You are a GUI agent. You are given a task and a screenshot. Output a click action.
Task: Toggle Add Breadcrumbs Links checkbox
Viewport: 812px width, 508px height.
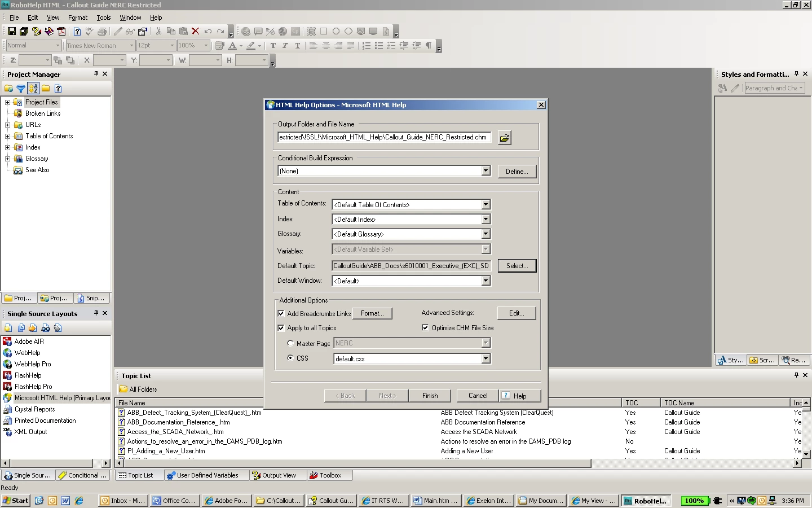[281, 313]
